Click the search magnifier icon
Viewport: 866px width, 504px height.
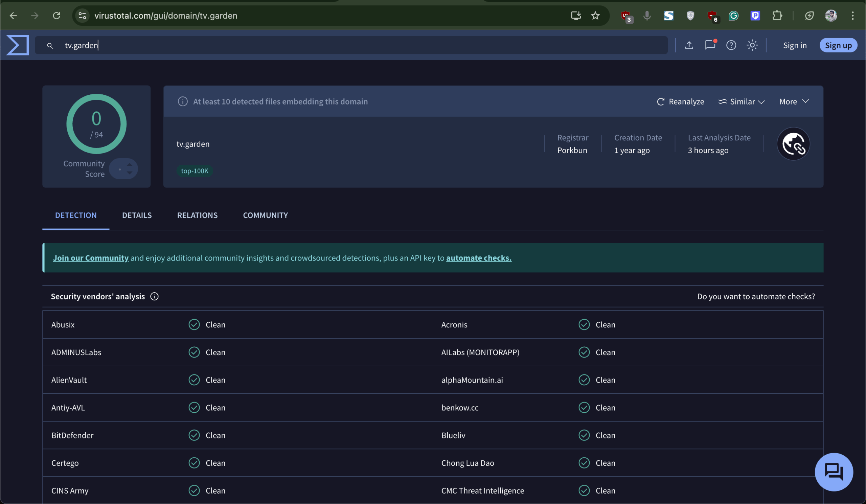pos(50,45)
